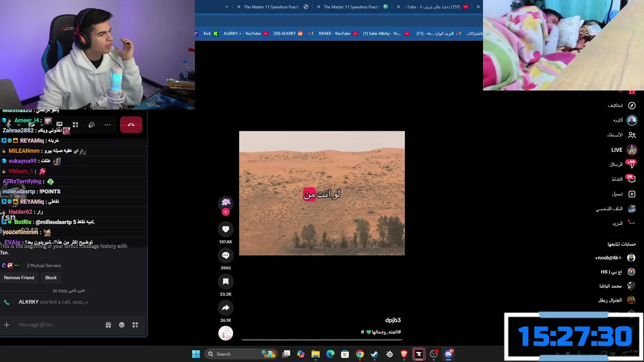
Task: Share screen via Discord call bar icon
Action: 59,124
